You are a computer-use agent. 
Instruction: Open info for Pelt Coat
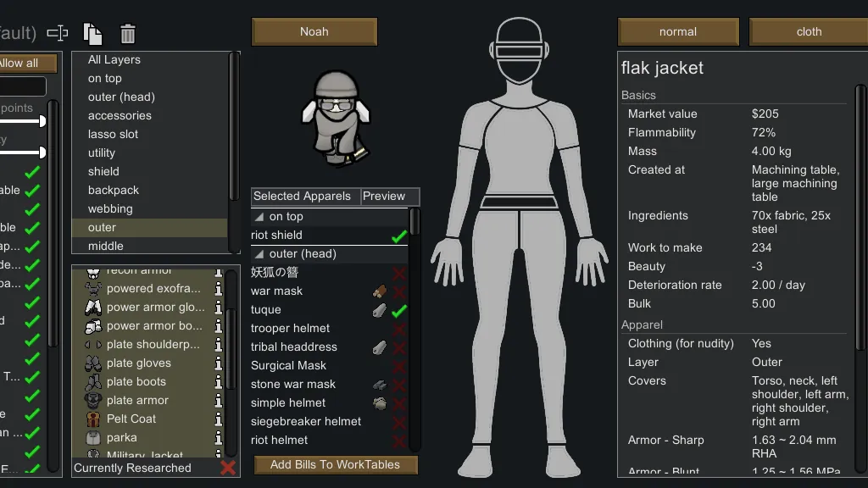tap(219, 419)
